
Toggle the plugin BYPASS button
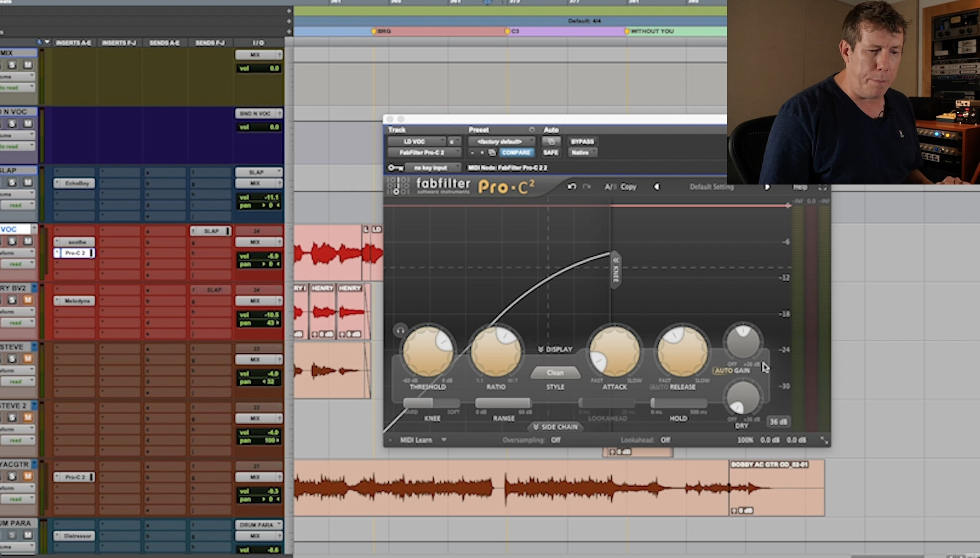582,141
